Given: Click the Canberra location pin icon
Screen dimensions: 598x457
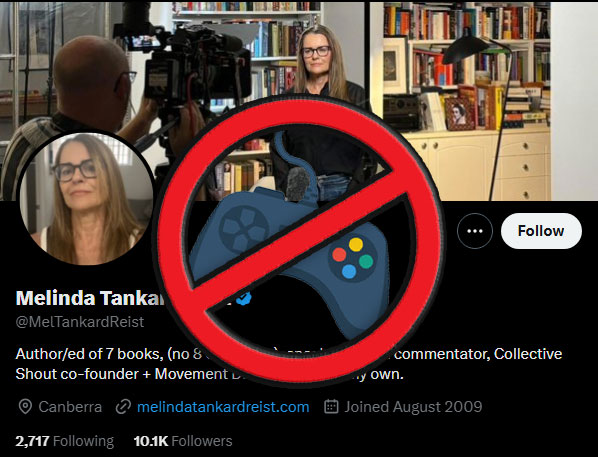Looking at the screenshot, I should point(25,407).
